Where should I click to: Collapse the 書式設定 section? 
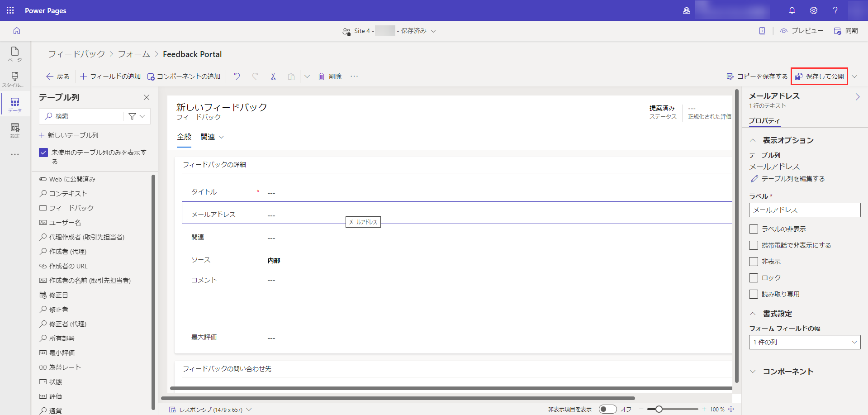[753, 314]
